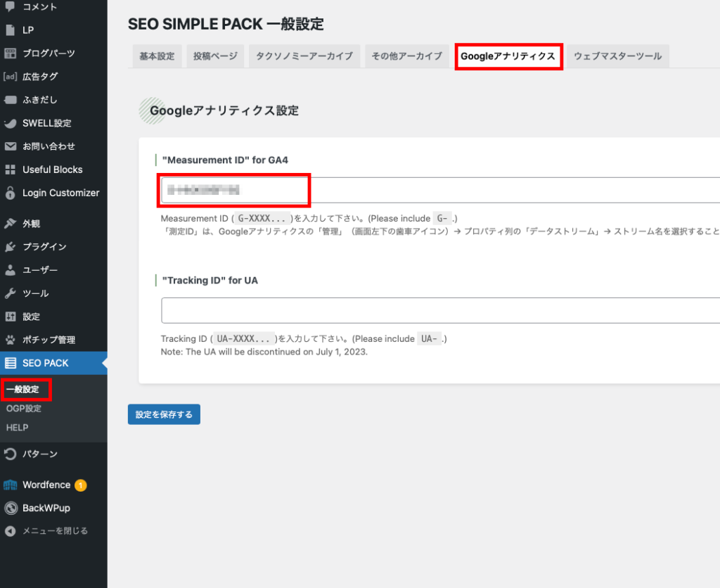Click the Googleアナリティクス設定 heading
Viewport: 720px width, 588px height.
[224, 110]
